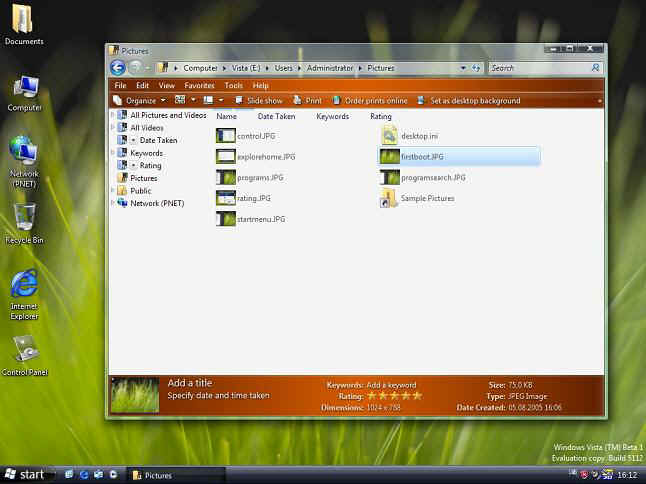Select the desktop.ini file icon

click(390, 135)
